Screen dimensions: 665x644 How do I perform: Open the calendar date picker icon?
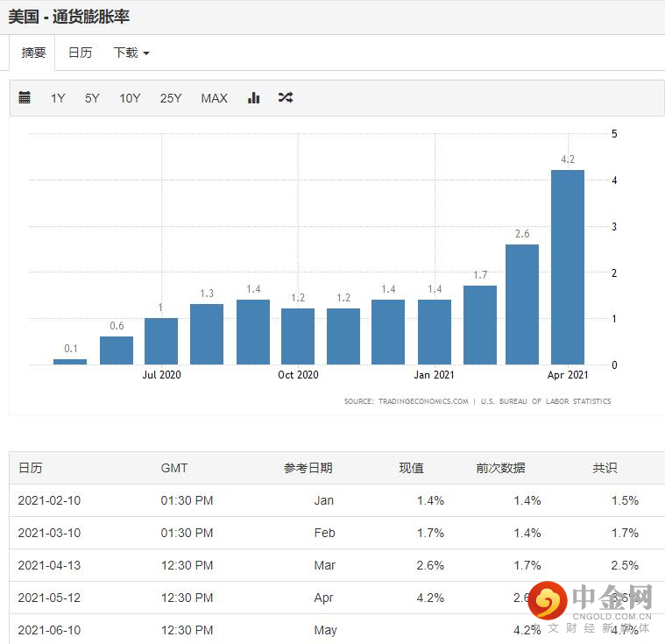point(25,98)
